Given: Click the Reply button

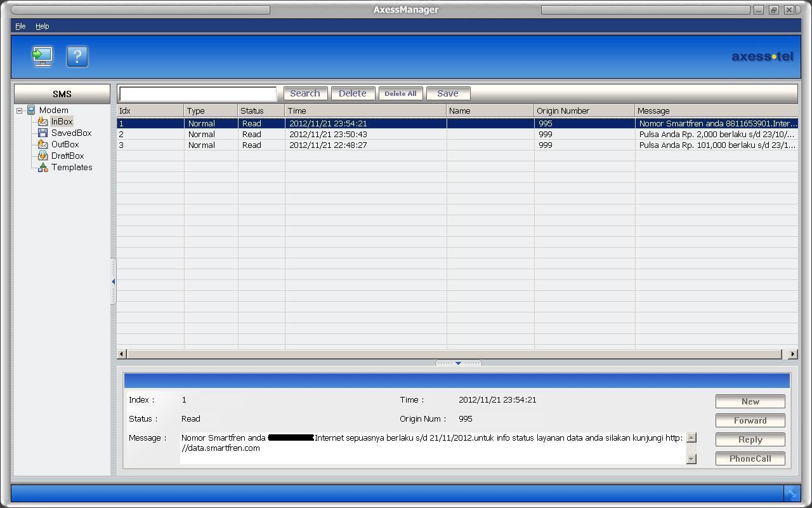Looking at the screenshot, I should click(x=750, y=439).
